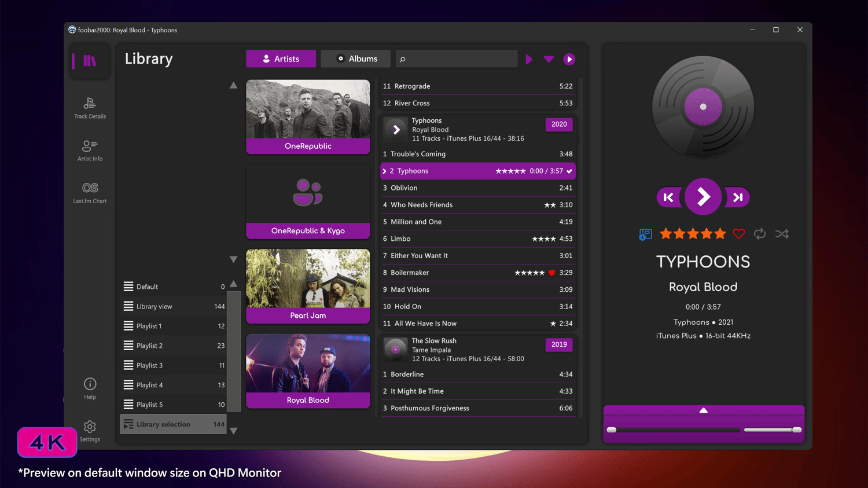Select track Limbo
868x488 pixels.
(x=478, y=239)
